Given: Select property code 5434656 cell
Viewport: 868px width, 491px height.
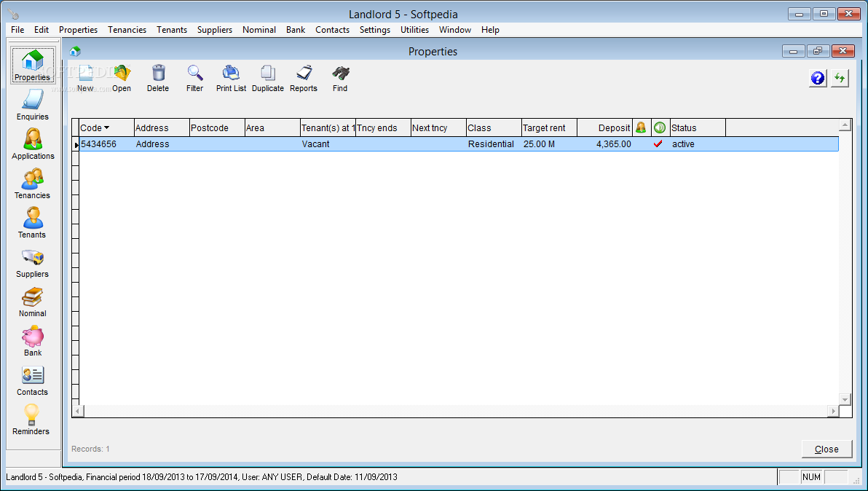Looking at the screenshot, I should point(106,144).
